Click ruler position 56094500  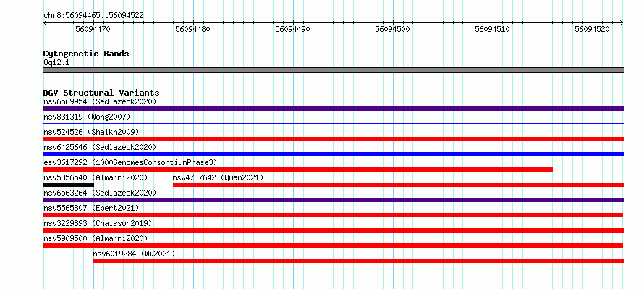pos(393,29)
